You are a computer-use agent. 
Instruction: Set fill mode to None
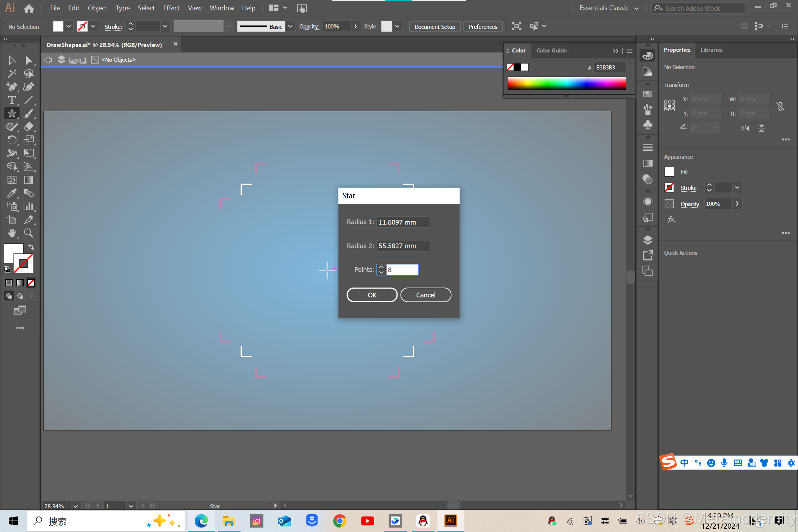point(31,283)
